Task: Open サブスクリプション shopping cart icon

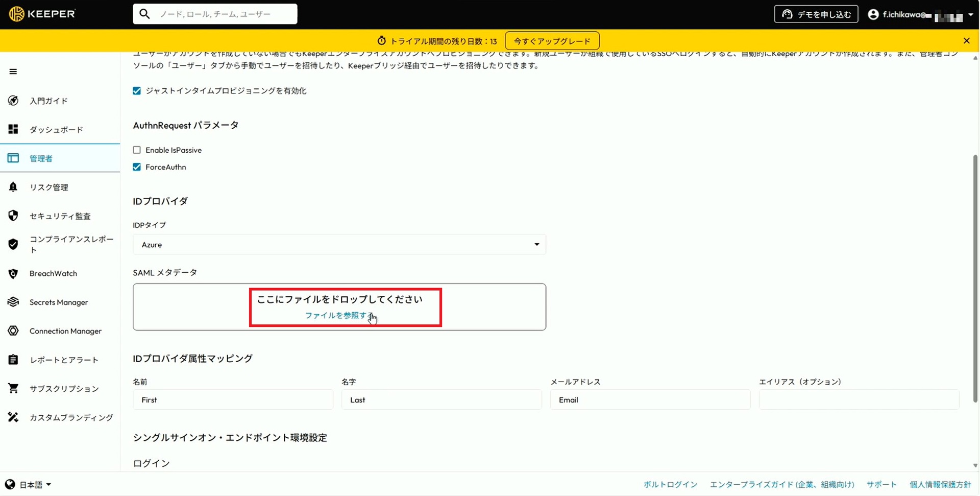Action: (13, 388)
